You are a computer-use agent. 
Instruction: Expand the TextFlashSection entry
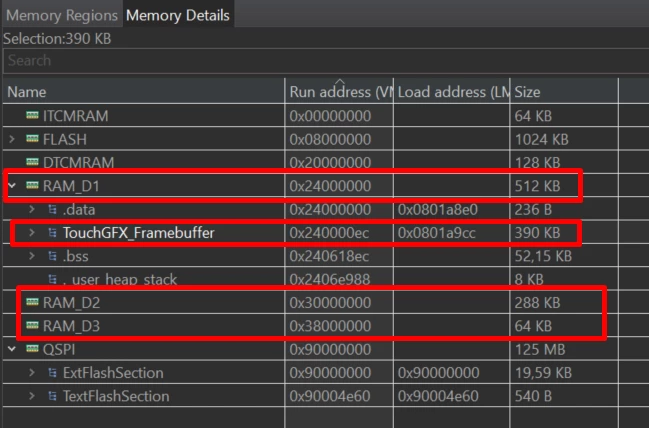pyautogui.click(x=32, y=396)
